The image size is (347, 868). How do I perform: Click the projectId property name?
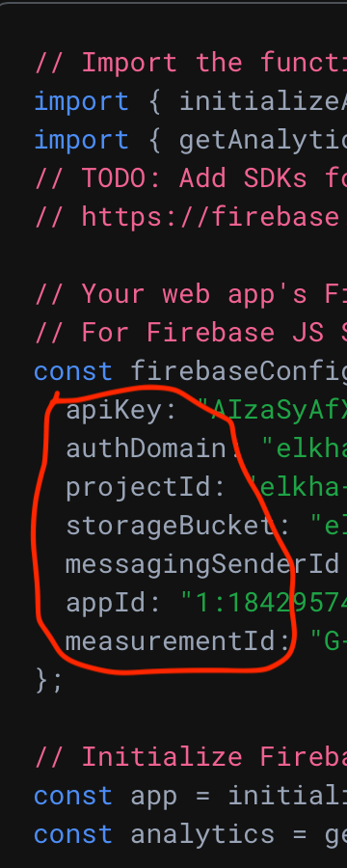pos(139,488)
